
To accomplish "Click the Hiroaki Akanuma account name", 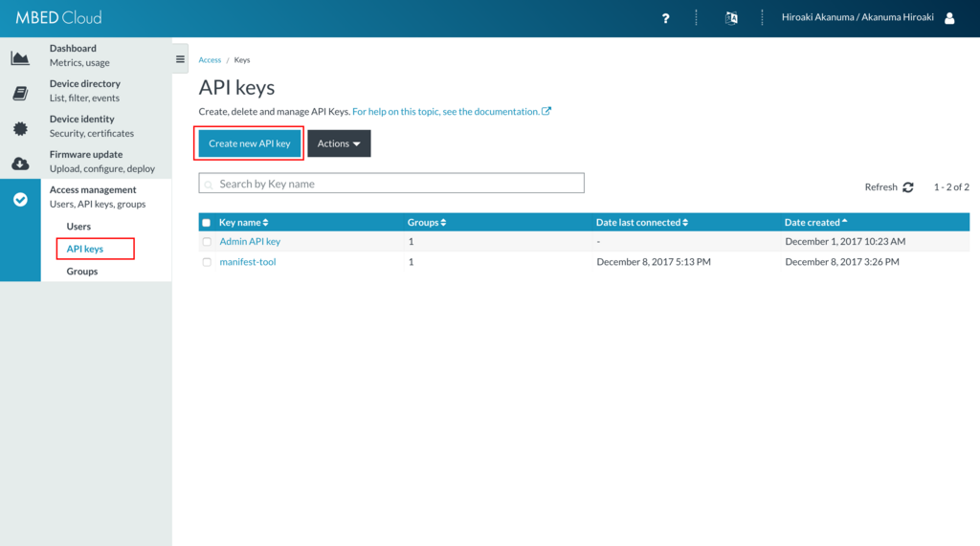I will point(857,17).
